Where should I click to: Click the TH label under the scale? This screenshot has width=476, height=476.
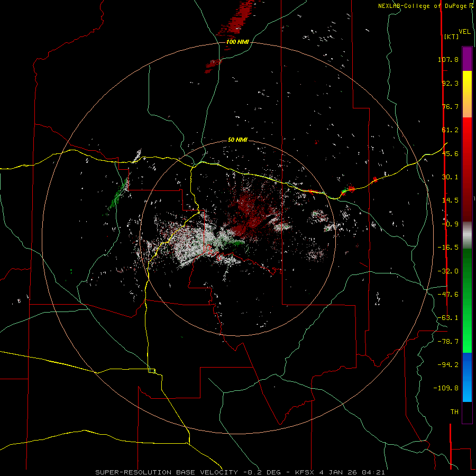click(454, 412)
